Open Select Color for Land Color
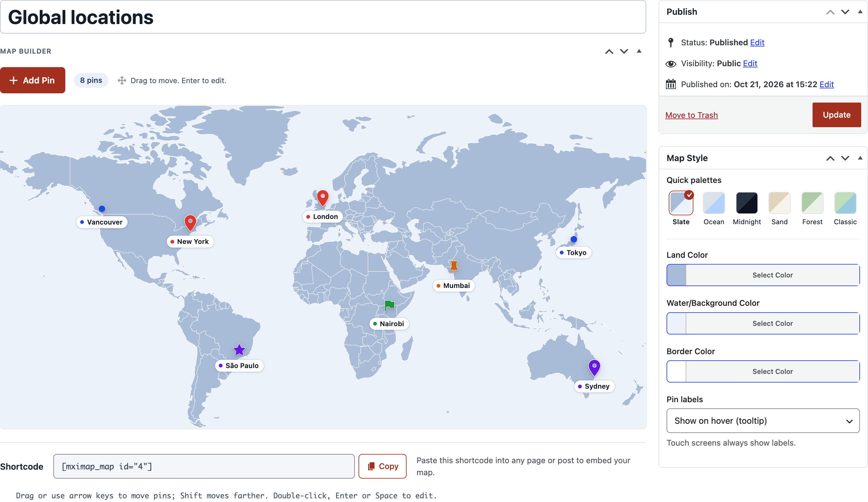 (x=773, y=275)
